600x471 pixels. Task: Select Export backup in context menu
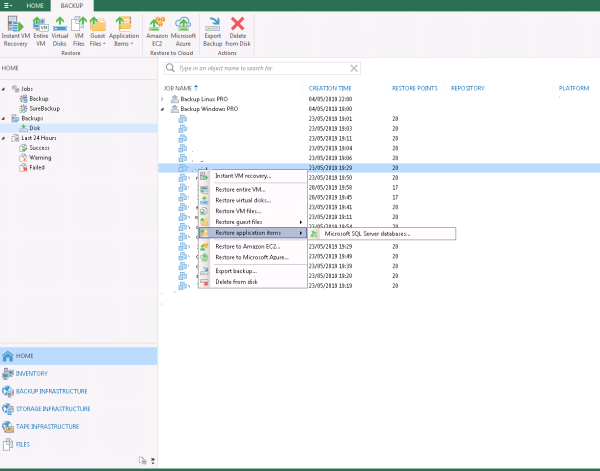click(x=236, y=271)
